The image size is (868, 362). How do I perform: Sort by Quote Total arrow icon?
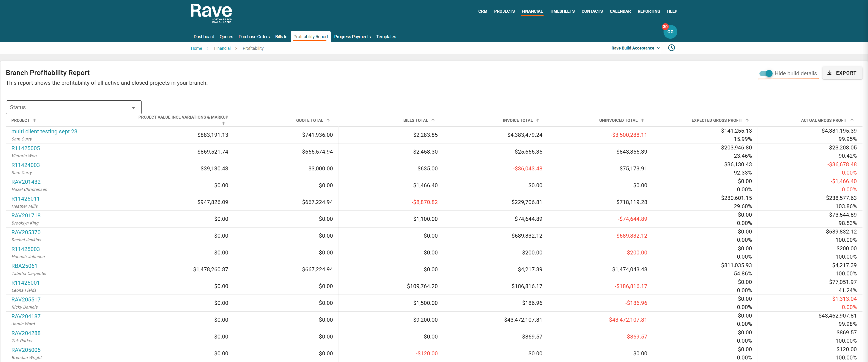pyautogui.click(x=328, y=120)
